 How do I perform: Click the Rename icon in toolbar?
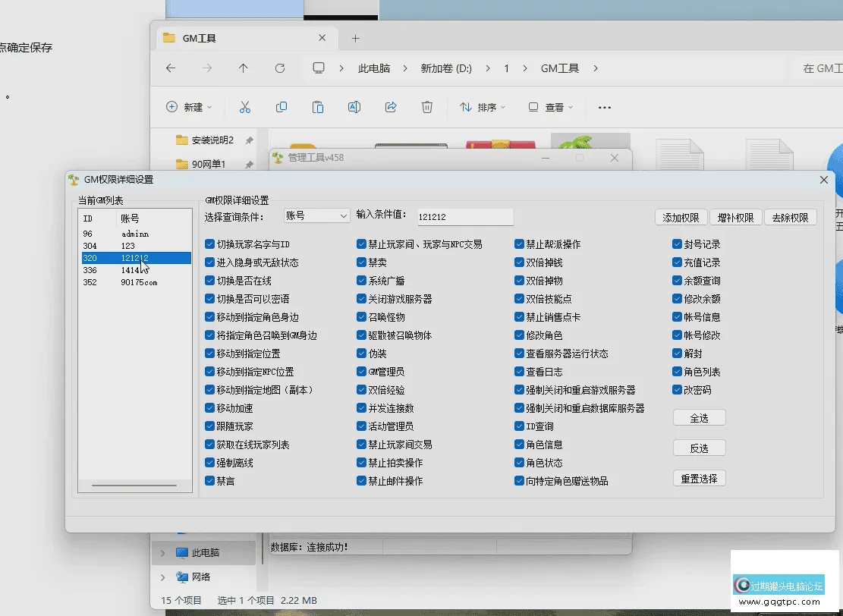coord(354,108)
